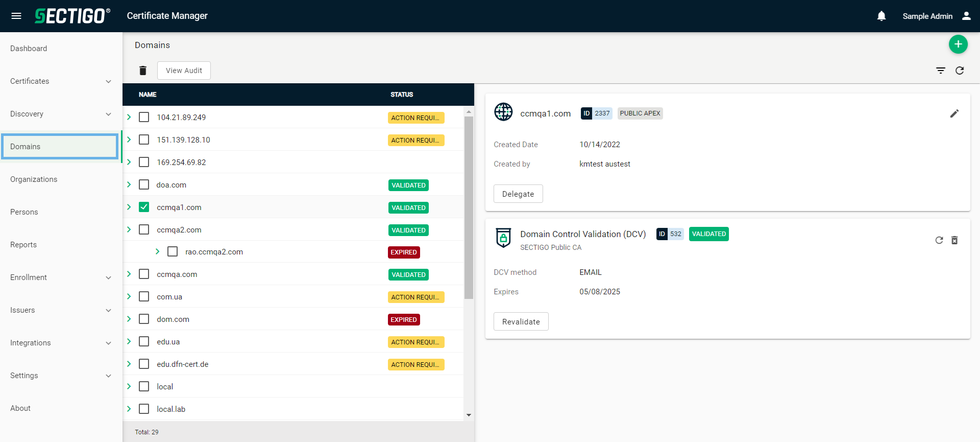Click the Total: 29 footer text
The width and height of the screenshot is (980, 442).
tap(146, 432)
